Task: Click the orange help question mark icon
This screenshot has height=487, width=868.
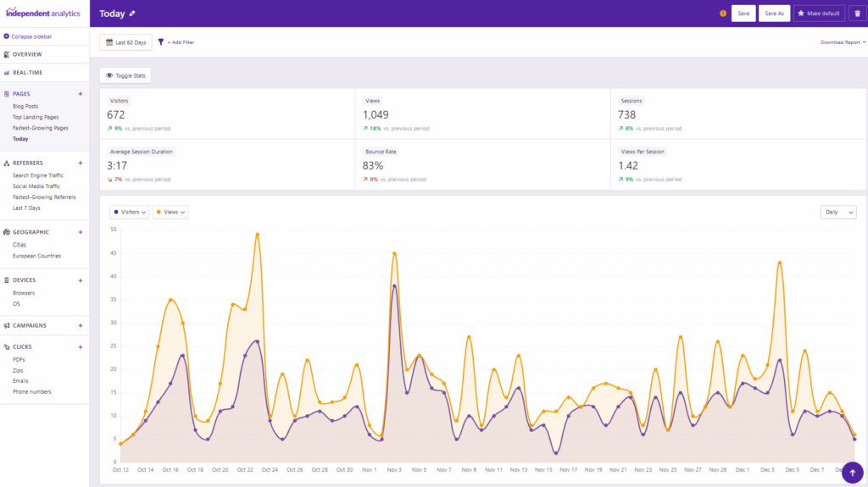Action: pos(723,14)
